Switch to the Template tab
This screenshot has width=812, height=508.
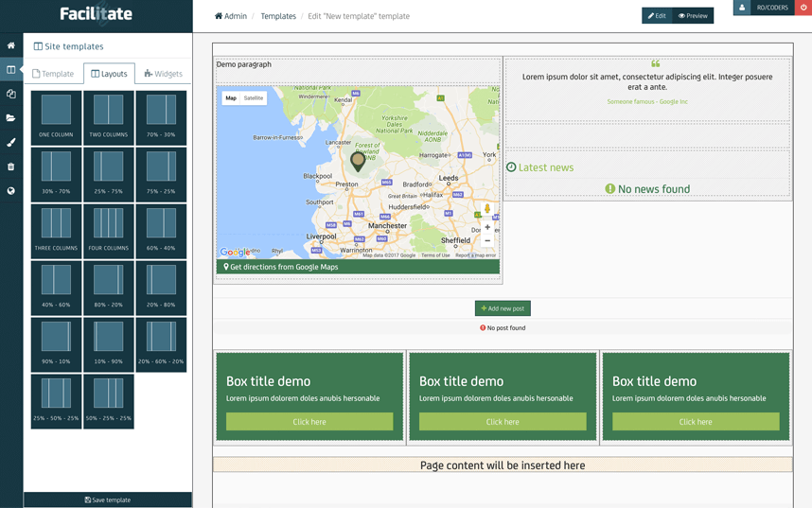coord(53,74)
